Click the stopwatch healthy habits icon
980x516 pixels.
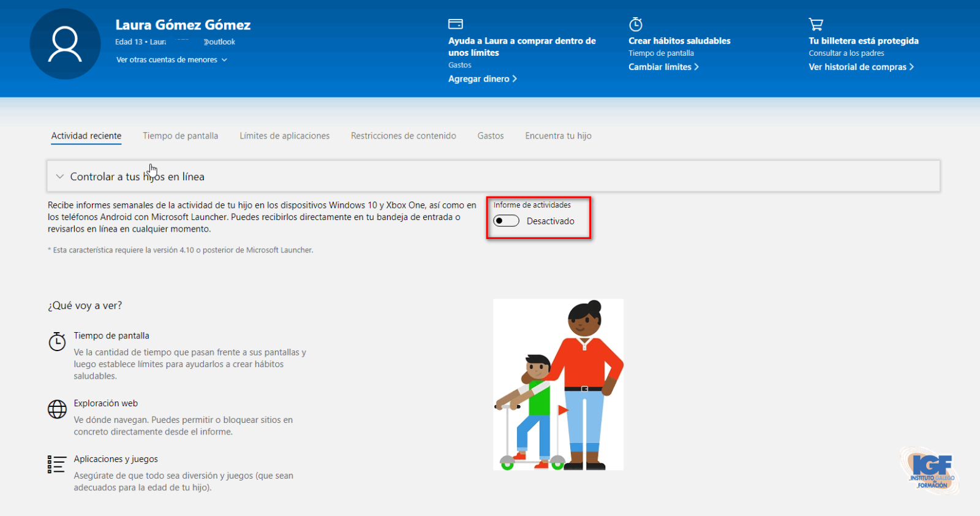pos(636,25)
